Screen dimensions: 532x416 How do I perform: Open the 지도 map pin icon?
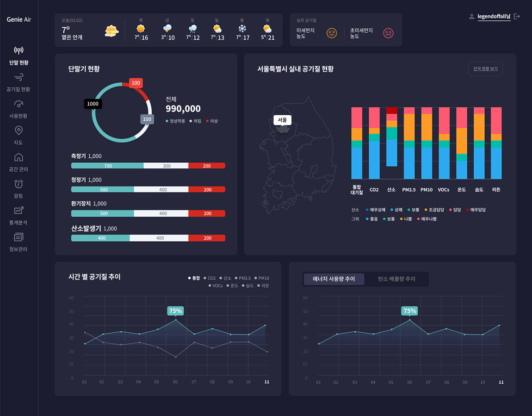point(19,130)
